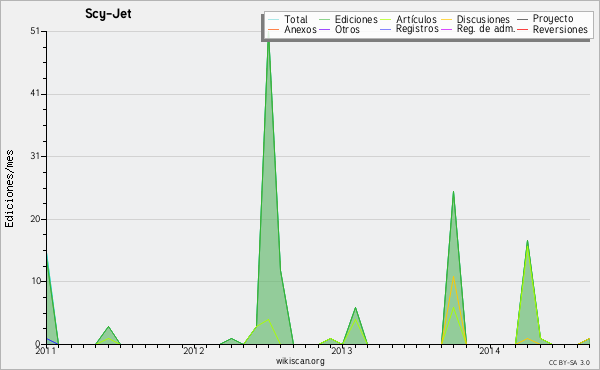This screenshot has width=600, height=370.
Task: Click the 2013 x-axis label
Action: pyautogui.click(x=341, y=350)
